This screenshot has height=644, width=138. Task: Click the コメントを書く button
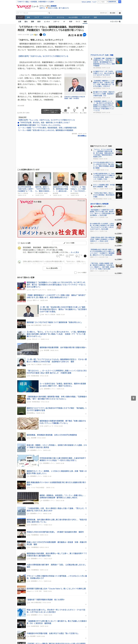point(69,243)
